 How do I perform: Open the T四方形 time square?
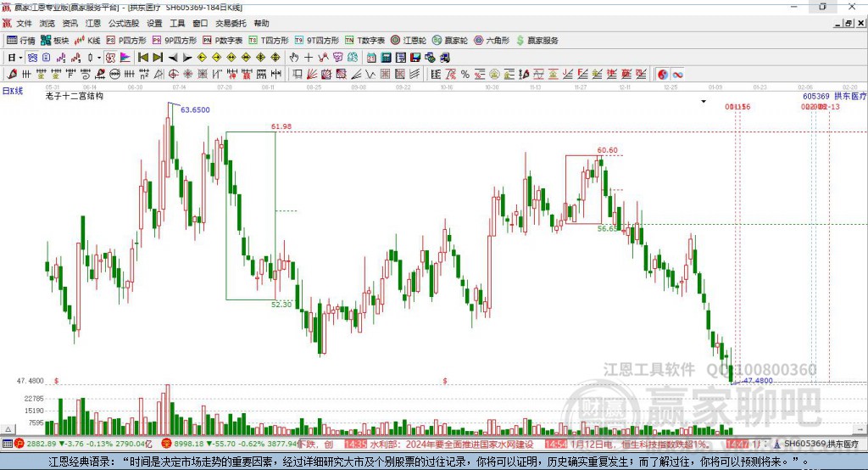click(x=269, y=41)
